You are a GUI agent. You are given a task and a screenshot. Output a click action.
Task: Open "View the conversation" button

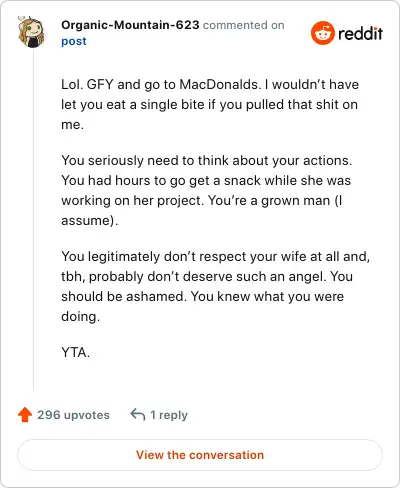pos(200,455)
